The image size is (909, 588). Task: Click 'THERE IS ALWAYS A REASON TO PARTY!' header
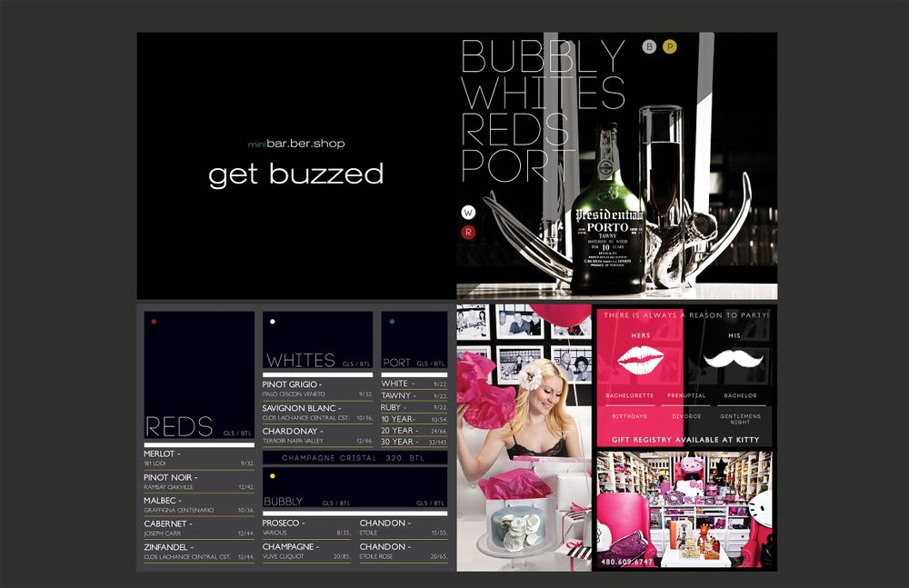686,315
